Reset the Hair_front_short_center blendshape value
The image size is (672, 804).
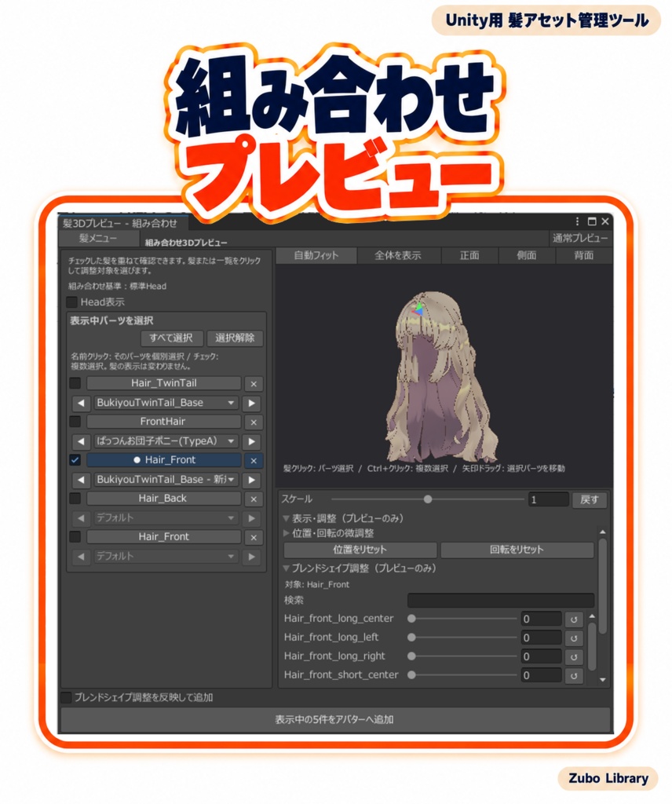click(574, 676)
